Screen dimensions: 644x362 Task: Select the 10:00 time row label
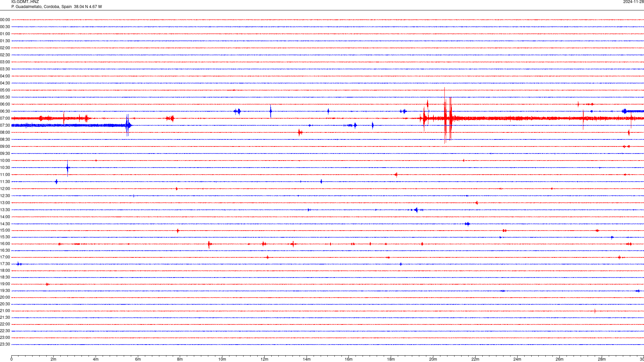5,161
